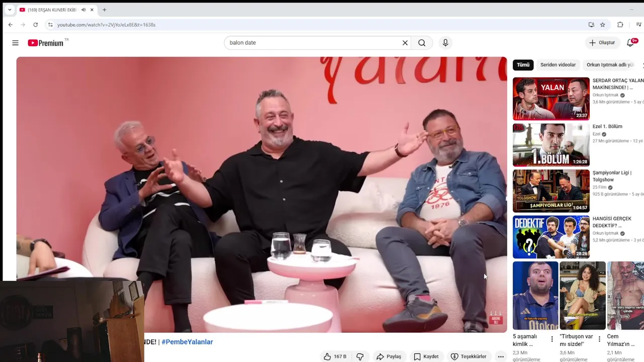Like the video with thumbs up
The height and width of the screenshot is (362, 644).
coord(335,356)
